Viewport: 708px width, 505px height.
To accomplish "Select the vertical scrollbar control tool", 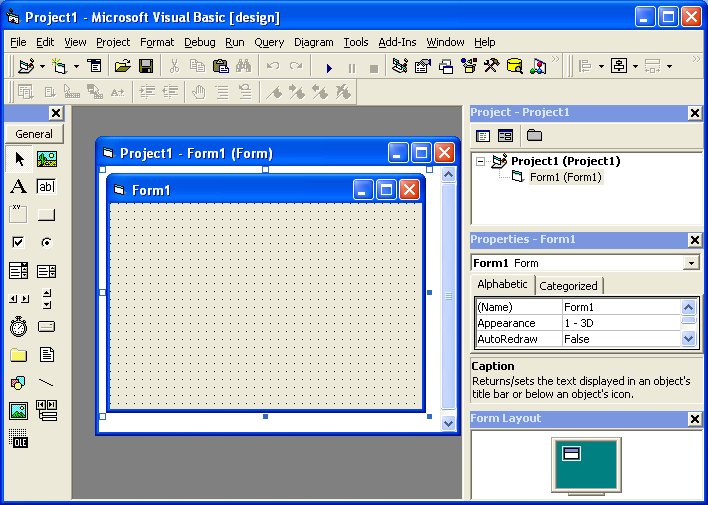I will pyautogui.click(x=47, y=299).
